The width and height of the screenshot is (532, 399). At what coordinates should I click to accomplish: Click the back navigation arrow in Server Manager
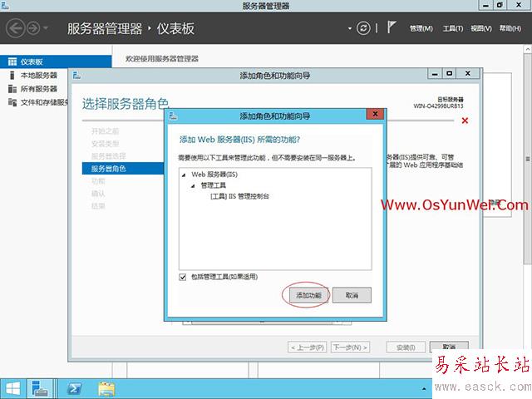point(15,28)
